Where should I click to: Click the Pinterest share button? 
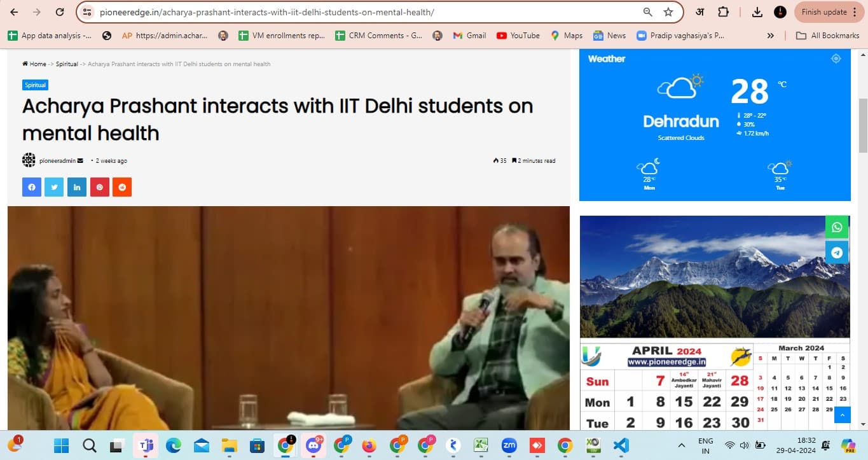[99, 187]
